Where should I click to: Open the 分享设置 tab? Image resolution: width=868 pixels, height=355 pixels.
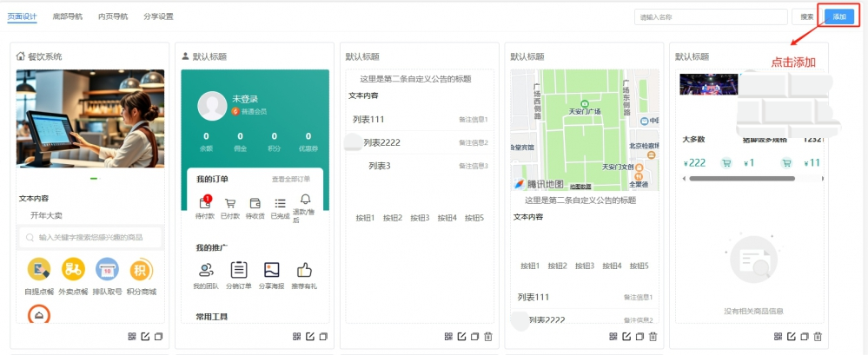coord(159,16)
